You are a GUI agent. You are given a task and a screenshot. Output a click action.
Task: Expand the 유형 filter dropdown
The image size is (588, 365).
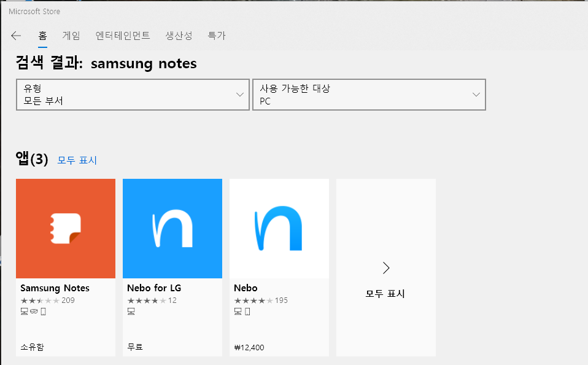pyautogui.click(x=133, y=95)
